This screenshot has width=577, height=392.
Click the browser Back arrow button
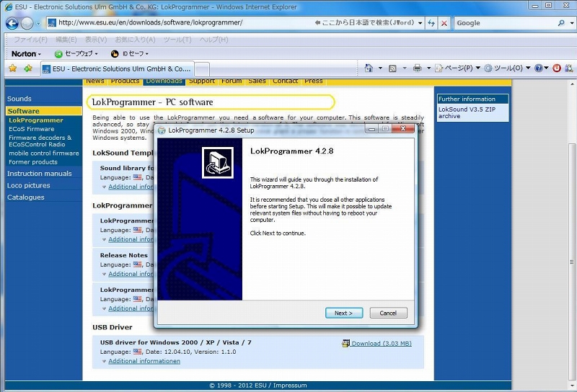point(12,24)
